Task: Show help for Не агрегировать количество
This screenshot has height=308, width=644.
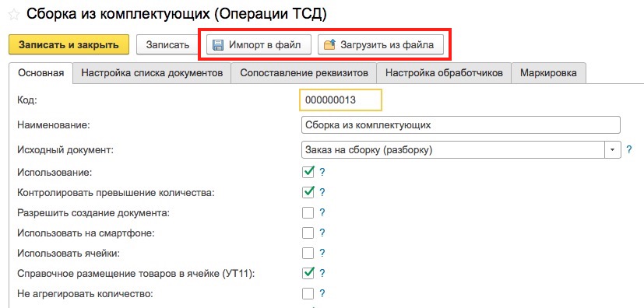Action: (x=322, y=294)
